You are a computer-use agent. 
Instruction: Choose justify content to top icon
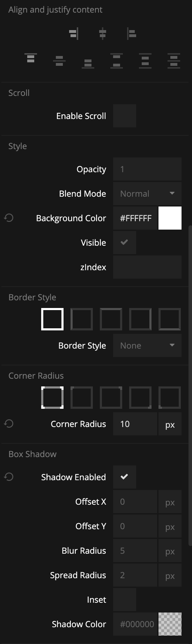31,58
